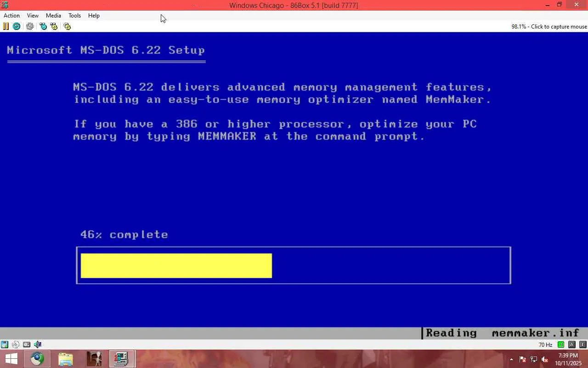Click the muted volume tray icon

pyautogui.click(x=545, y=359)
